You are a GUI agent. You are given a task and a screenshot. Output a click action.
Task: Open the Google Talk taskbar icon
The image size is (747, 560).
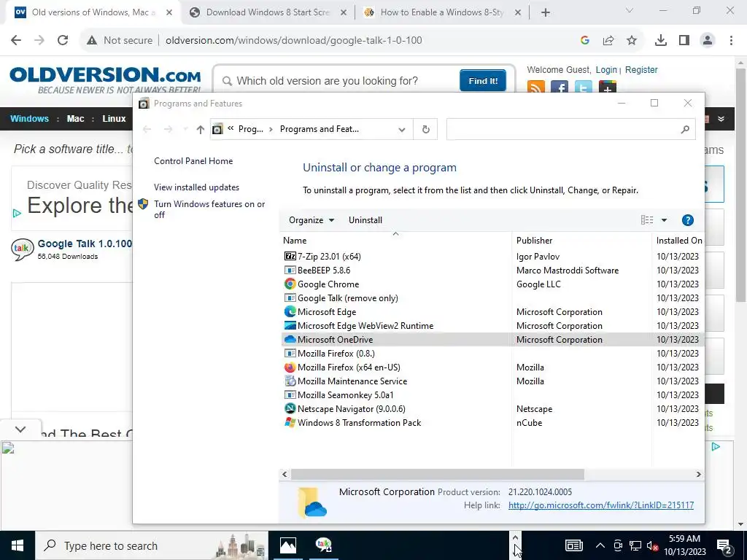click(x=323, y=545)
